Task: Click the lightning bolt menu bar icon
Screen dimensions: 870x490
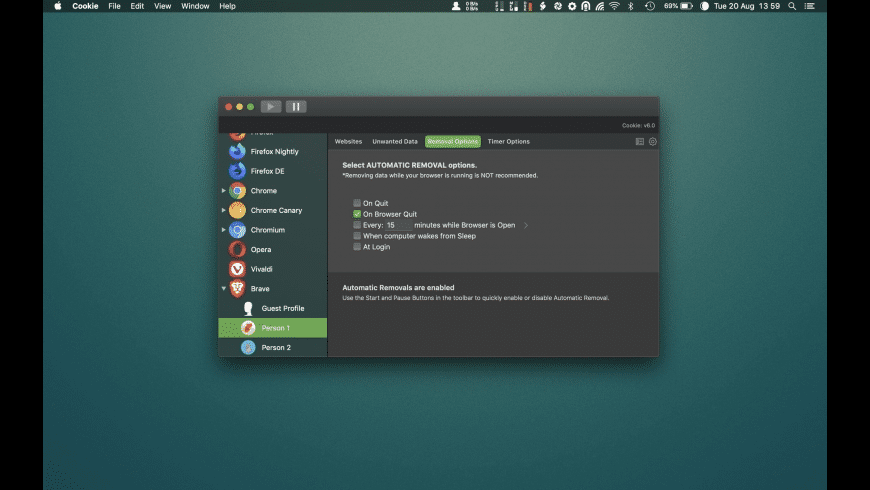Action: 543,6
